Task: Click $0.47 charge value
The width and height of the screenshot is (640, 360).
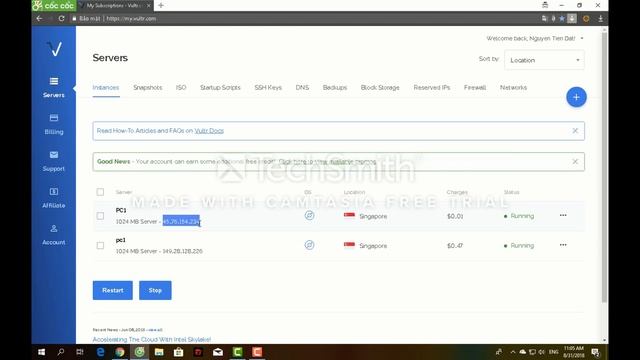Action: 455,246
